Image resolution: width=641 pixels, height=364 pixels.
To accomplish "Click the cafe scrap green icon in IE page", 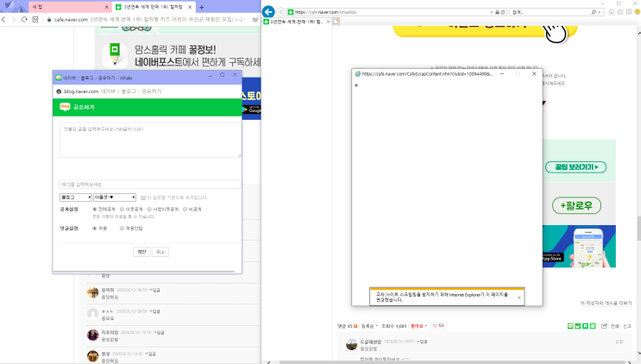I will [578, 326].
